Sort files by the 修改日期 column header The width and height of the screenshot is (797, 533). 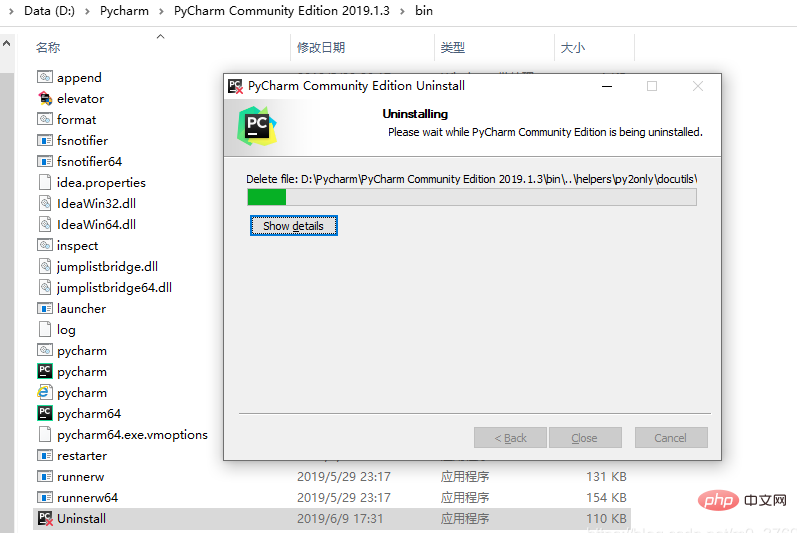pos(320,47)
